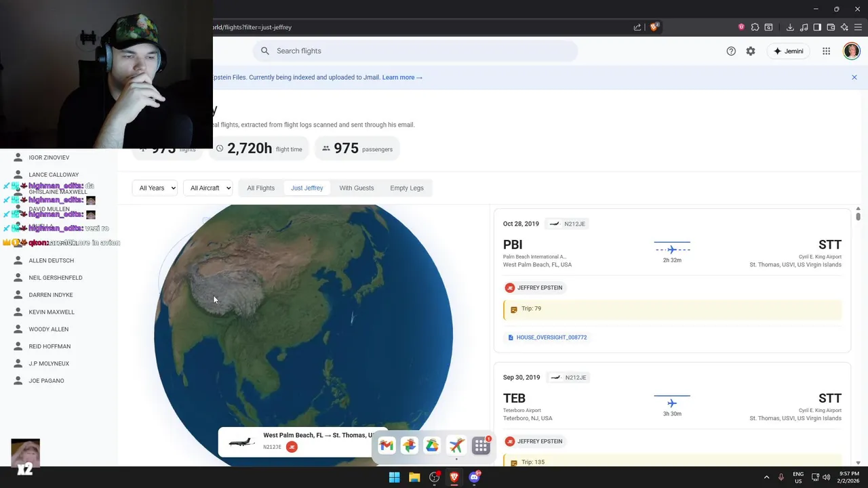Screen dimensions: 868x488
Task: Click the passenger chip on the Oct 28 flight
Action: pos(534,287)
